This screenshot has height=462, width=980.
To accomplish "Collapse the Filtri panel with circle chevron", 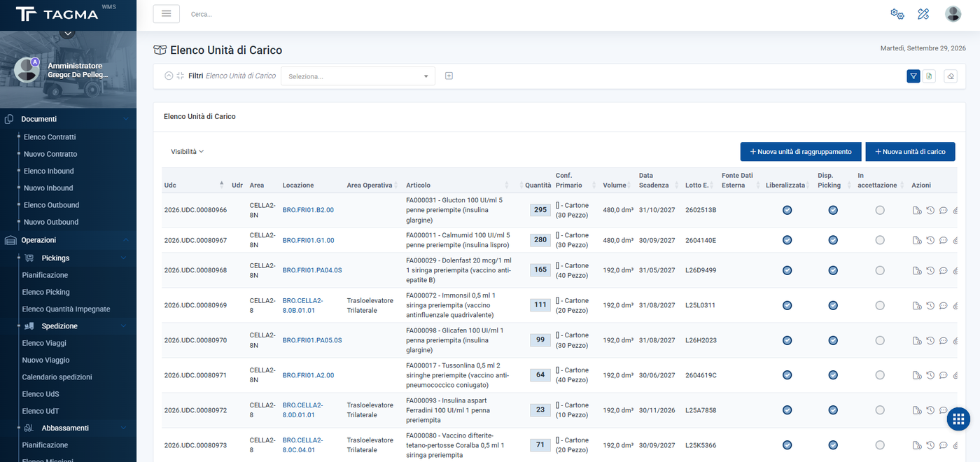I will click(169, 76).
